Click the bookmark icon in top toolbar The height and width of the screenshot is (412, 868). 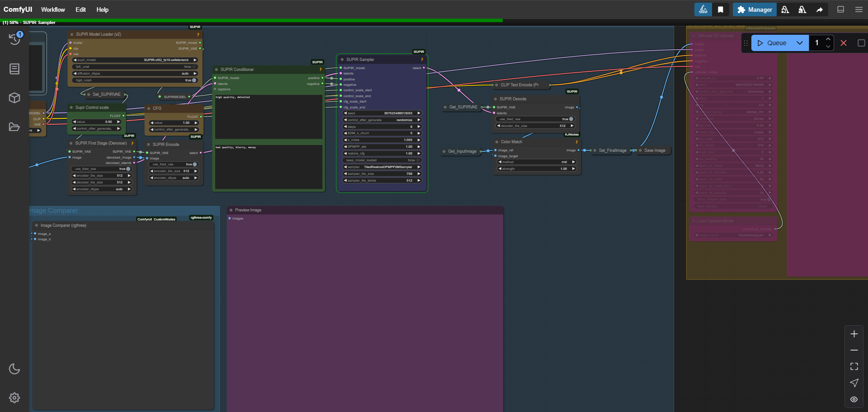click(x=721, y=9)
